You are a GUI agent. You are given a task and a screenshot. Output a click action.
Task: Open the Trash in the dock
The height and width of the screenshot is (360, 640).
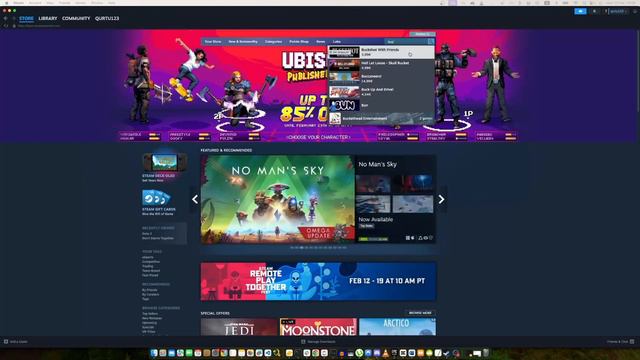coord(486,353)
